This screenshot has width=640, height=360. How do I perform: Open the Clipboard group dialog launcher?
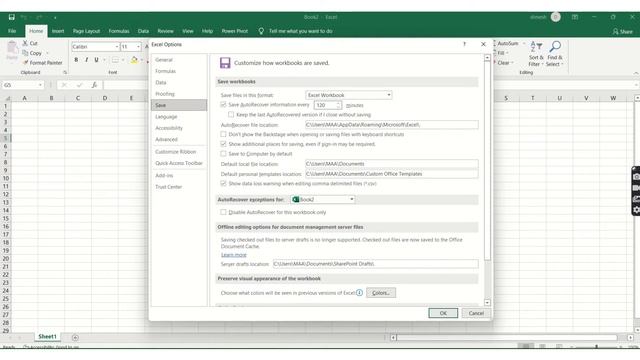[64, 72]
